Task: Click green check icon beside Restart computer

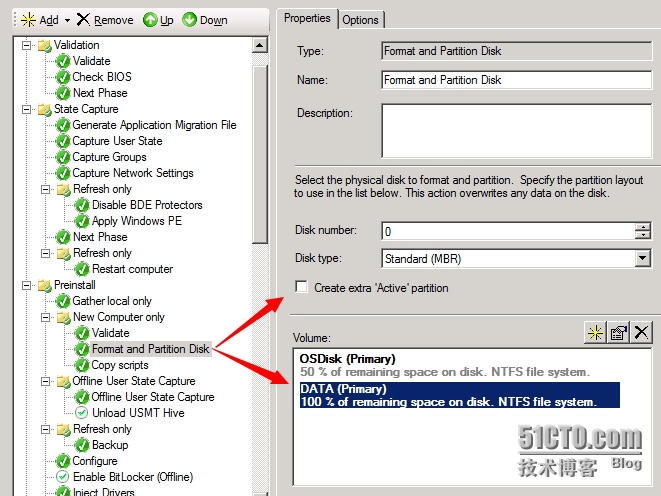Action: (x=82, y=270)
